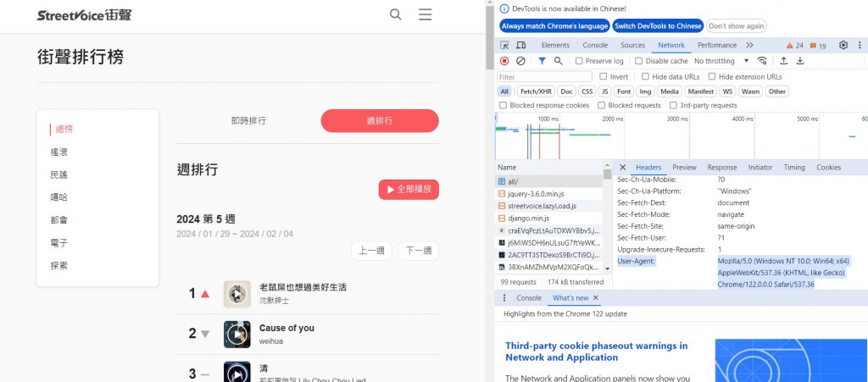The height and width of the screenshot is (382, 868).
Task: Enable the Disable cache checkbox
Action: [639, 61]
